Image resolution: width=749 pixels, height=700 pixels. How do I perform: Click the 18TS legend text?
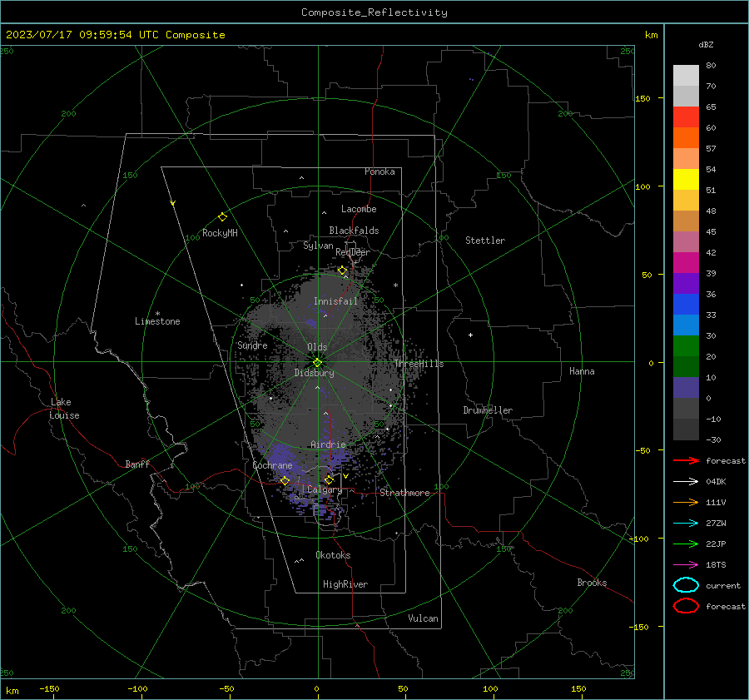coord(716,565)
